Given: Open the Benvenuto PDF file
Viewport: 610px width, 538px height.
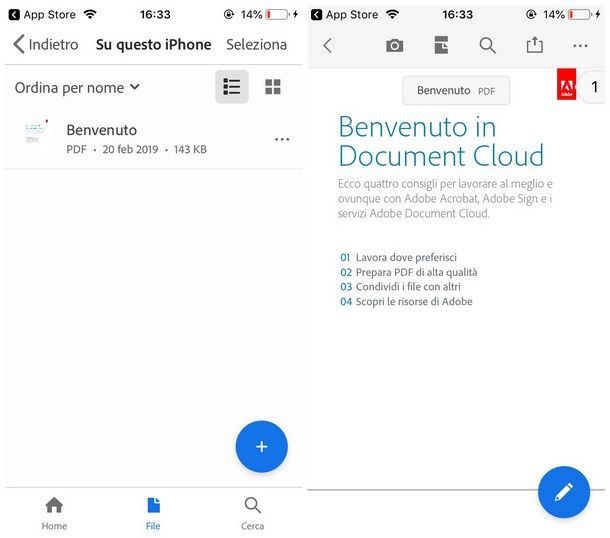Looking at the screenshot, I should (x=154, y=139).
